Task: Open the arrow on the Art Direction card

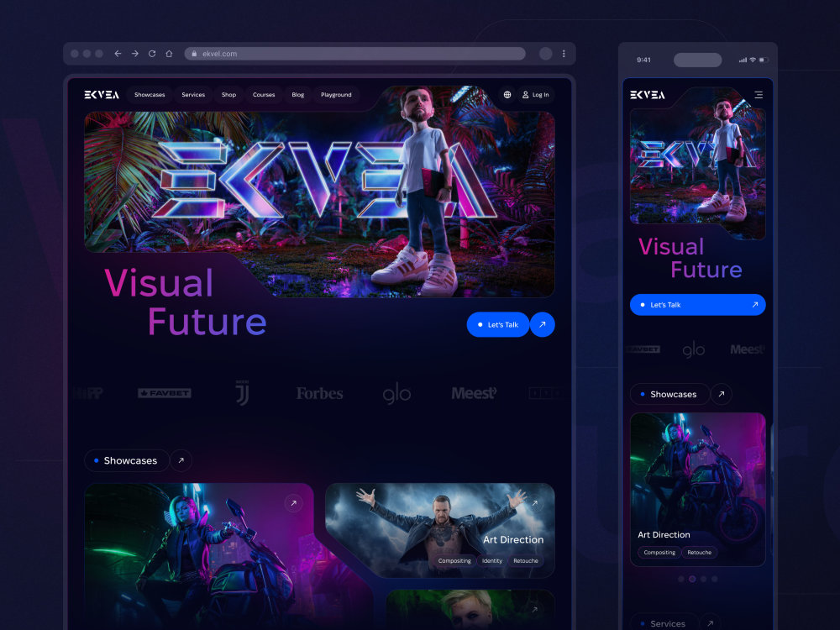Action: pos(534,503)
